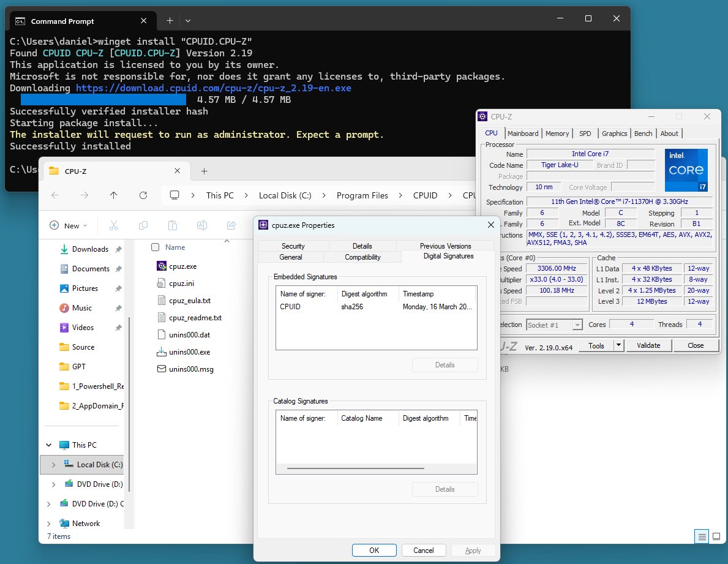The image size is (728, 564).
Task: Click the cpuz.exe application icon in file list
Action: (161, 266)
